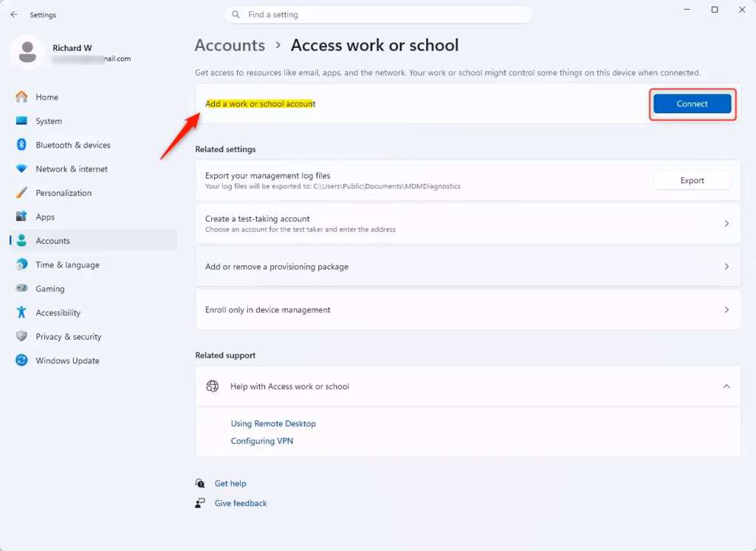Click Connect to add work account
This screenshot has width=756, height=551.
pos(692,103)
